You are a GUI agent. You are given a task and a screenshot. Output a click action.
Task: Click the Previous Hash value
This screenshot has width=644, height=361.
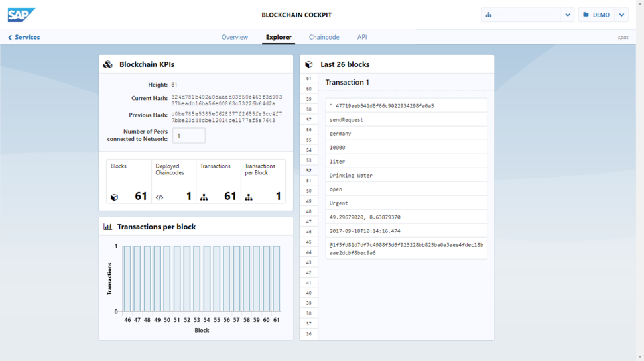pos(227,117)
